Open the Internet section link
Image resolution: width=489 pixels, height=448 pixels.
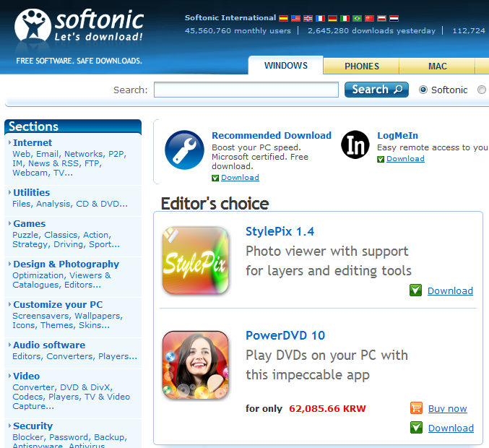33,142
